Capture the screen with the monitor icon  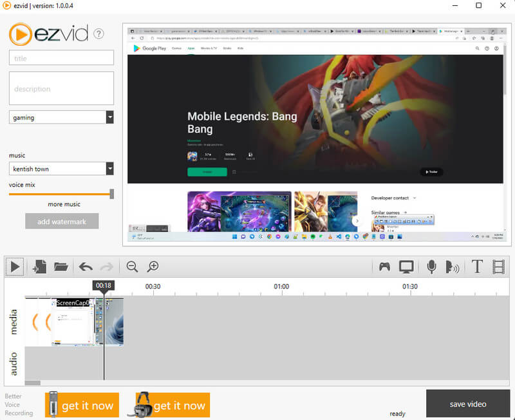(406, 267)
